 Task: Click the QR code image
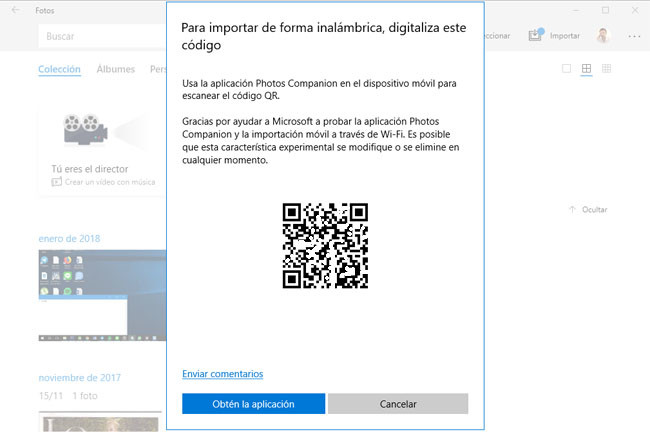[325, 245]
